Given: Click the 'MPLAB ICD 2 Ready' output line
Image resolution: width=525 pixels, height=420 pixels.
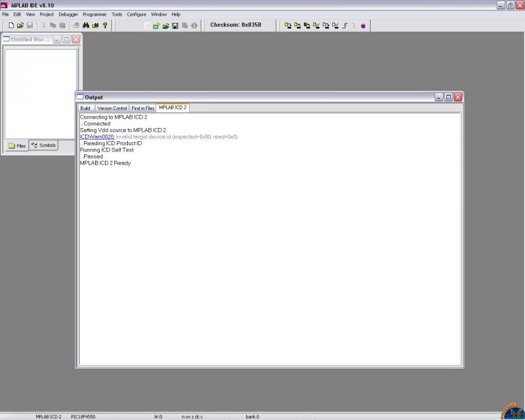Looking at the screenshot, I should pos(106,163).
